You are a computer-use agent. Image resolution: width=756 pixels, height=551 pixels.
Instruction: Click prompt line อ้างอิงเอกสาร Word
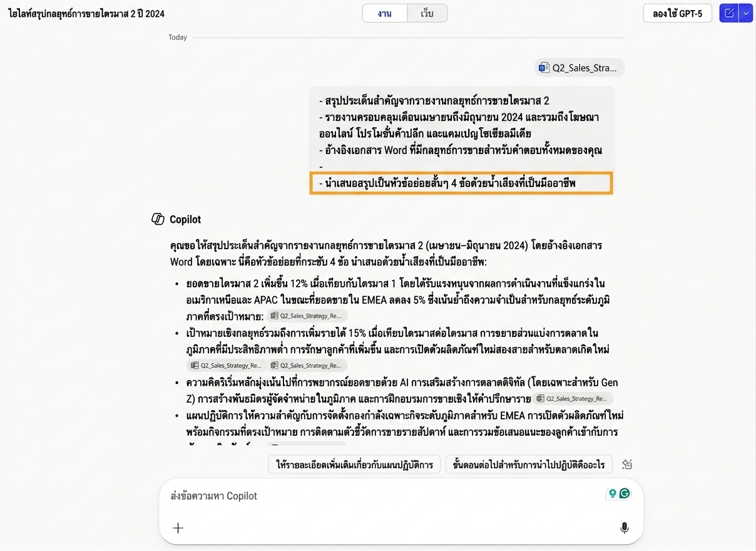(460, 150)
